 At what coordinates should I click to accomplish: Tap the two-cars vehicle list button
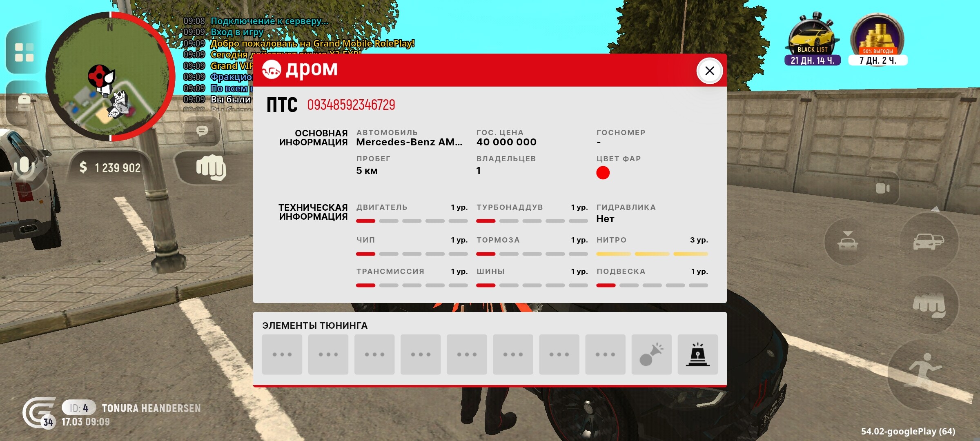(928, 241)
